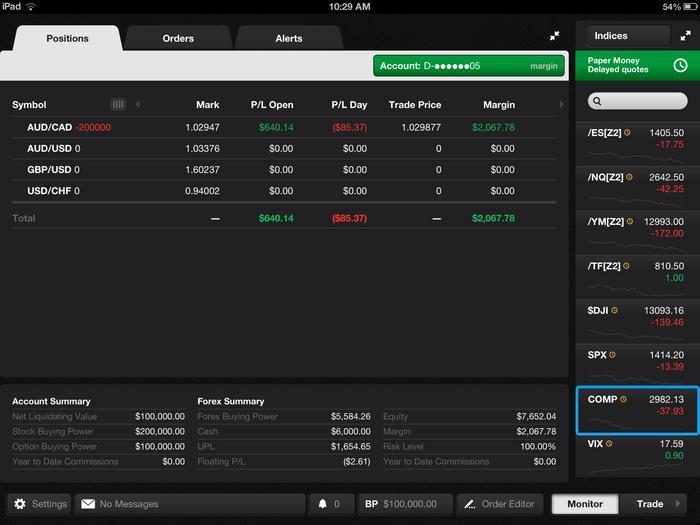700x525 pixels.
Task: Tap the delayed-quote icon next to VIX
Action: tap(612, 443)
